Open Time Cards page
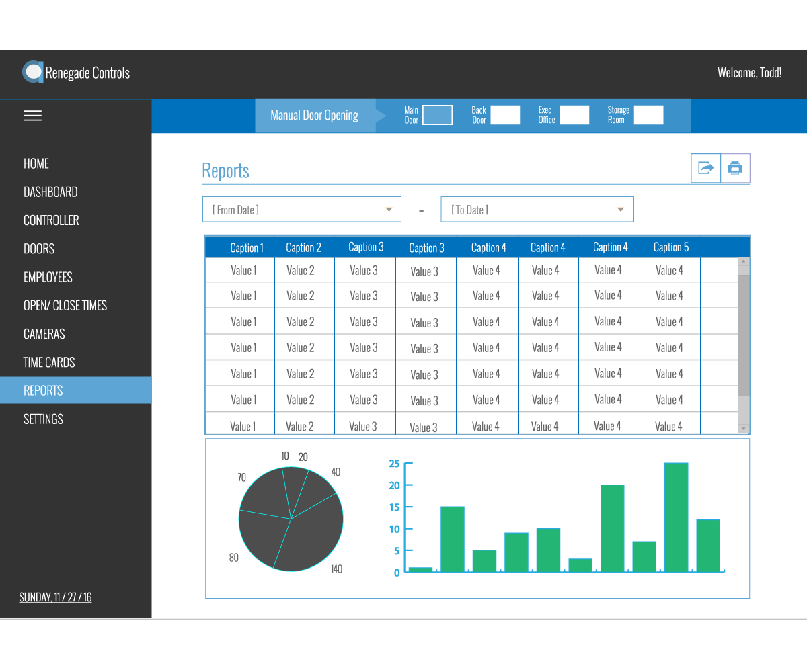This screenshot has width=807, height=672. pyautogui.click(x=49, y=362)
